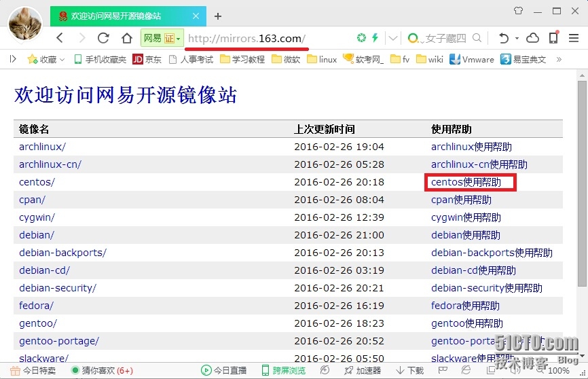This screenshot has height=379, width=588.
Task: Open cygwin使用帮助 help link
Action: tap(466, 217)
